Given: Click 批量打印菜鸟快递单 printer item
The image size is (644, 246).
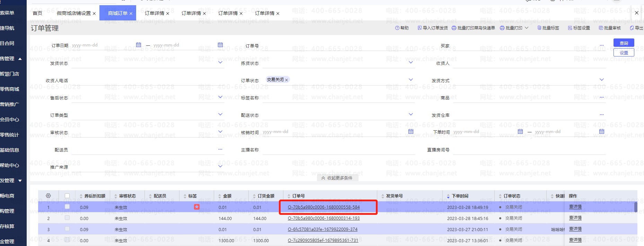Looking at the screenshot, I should click(473, 28).
